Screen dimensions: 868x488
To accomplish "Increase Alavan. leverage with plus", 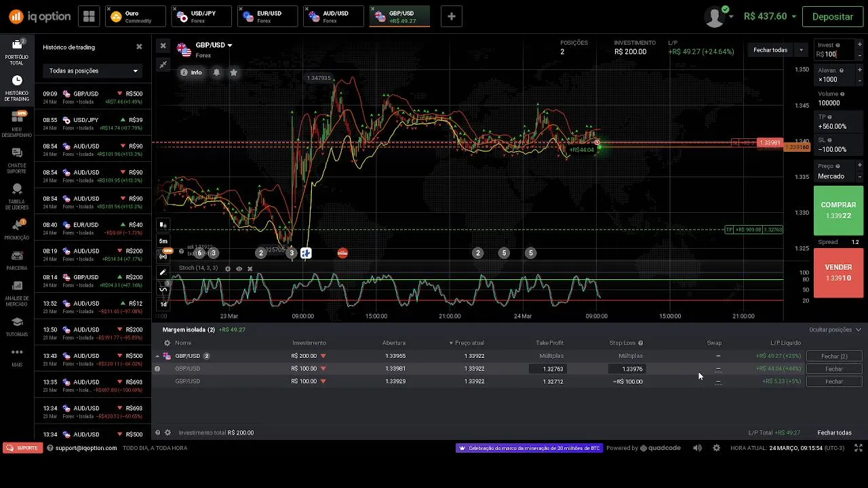I will [860, 70].
